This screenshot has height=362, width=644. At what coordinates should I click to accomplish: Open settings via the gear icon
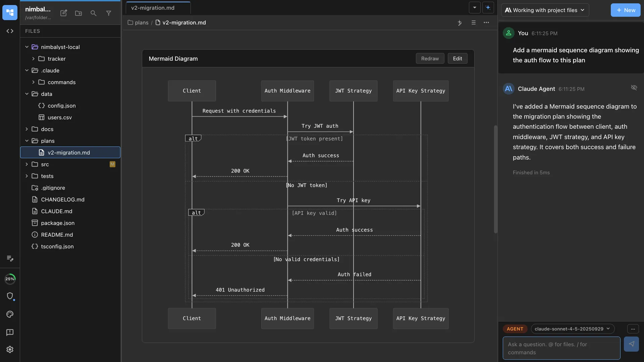click(x=10, y=349)
